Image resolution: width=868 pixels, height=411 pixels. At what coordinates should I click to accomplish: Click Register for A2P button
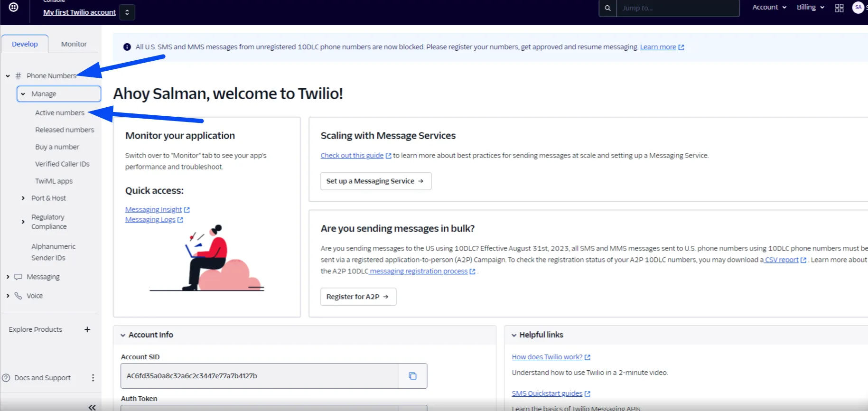(358, 297)
